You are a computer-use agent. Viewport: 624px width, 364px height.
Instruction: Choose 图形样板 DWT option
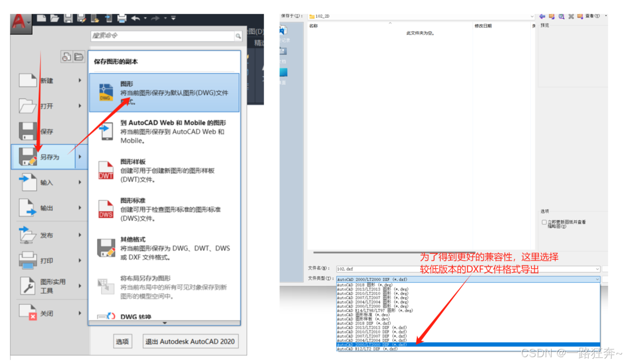tap(164, 170)
